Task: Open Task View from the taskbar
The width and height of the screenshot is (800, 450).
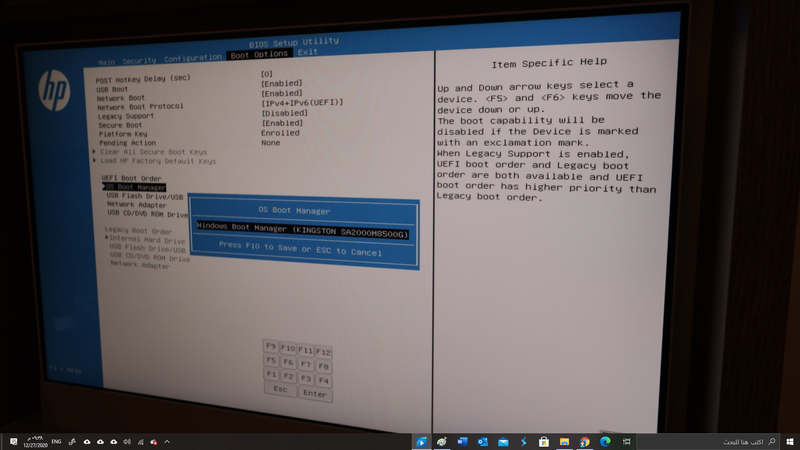Action: pyautogui.click(x=626, y=442)
